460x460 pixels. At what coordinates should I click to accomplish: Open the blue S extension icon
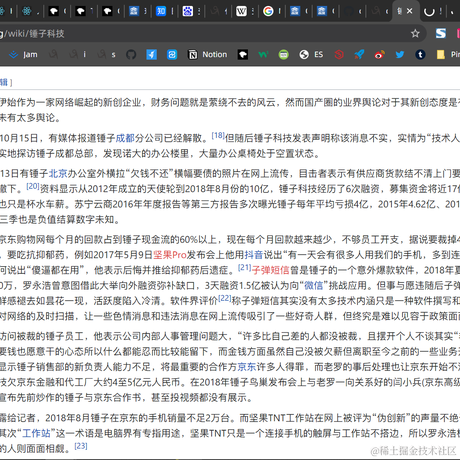[x=441, y=33]
